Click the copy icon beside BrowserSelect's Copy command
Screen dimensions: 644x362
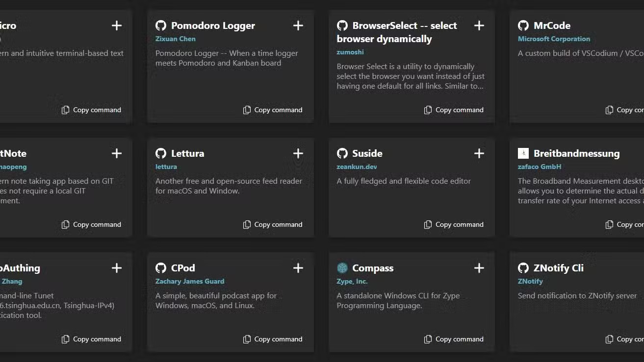tap(428, 110)
